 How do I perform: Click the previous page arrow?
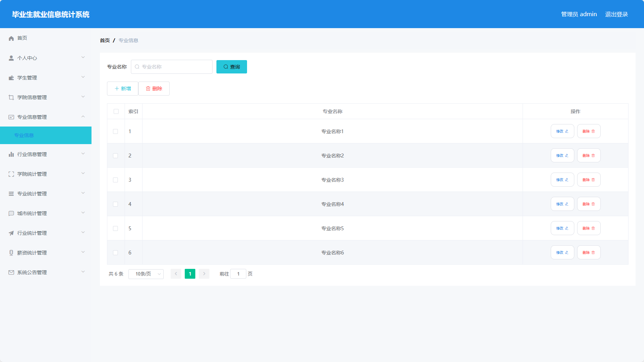tap(176, 274)
